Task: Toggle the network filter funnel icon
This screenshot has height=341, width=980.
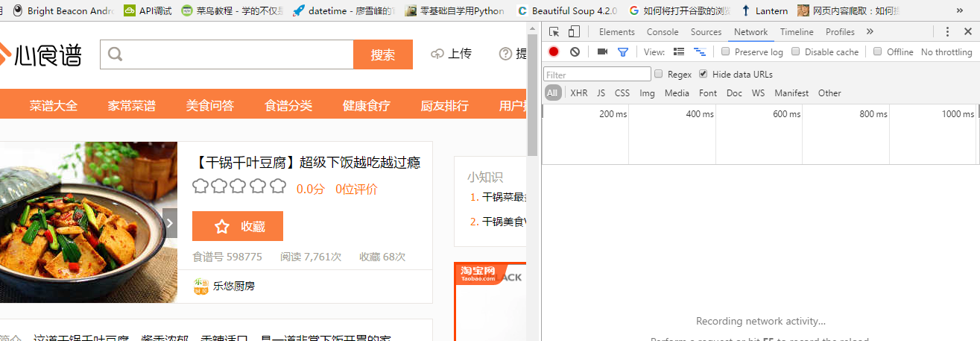Action: (623, 52)
